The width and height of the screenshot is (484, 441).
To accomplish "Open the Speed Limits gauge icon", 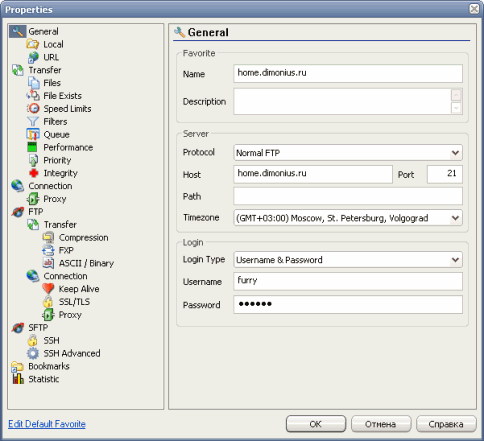I will click(33, 109).
